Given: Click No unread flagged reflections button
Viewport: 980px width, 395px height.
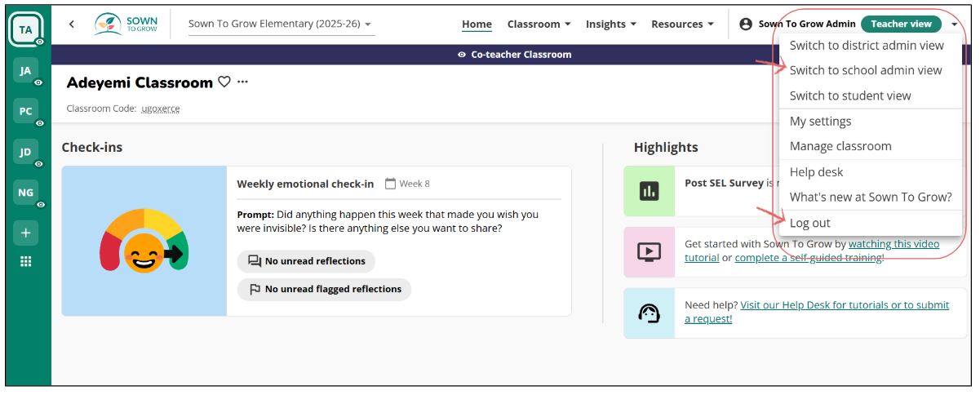Looking at the screenshot, I should [324, 289].
